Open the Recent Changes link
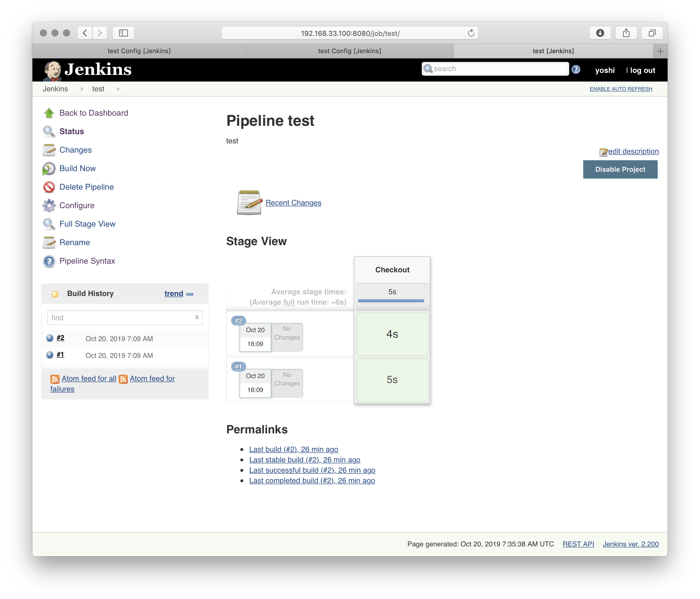The image size is (700, 599). coord(293,203)
